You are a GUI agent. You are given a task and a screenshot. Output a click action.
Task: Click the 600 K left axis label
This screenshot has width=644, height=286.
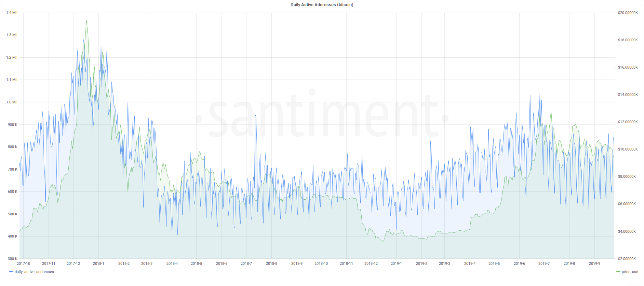pyautogui.click(x=13, y=191)
